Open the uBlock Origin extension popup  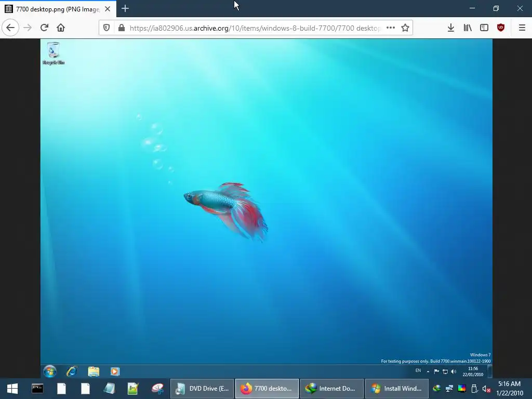(x=501, y=28)
